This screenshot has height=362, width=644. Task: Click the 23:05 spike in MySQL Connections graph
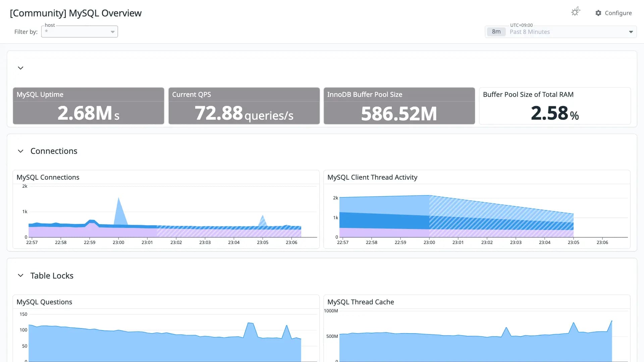263,221
